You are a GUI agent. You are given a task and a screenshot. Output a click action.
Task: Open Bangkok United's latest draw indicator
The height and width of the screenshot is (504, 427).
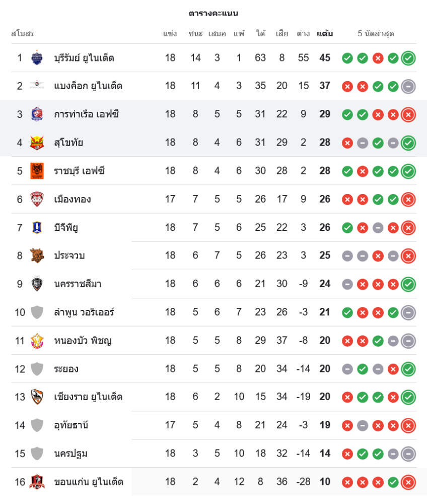coord(408,86)
